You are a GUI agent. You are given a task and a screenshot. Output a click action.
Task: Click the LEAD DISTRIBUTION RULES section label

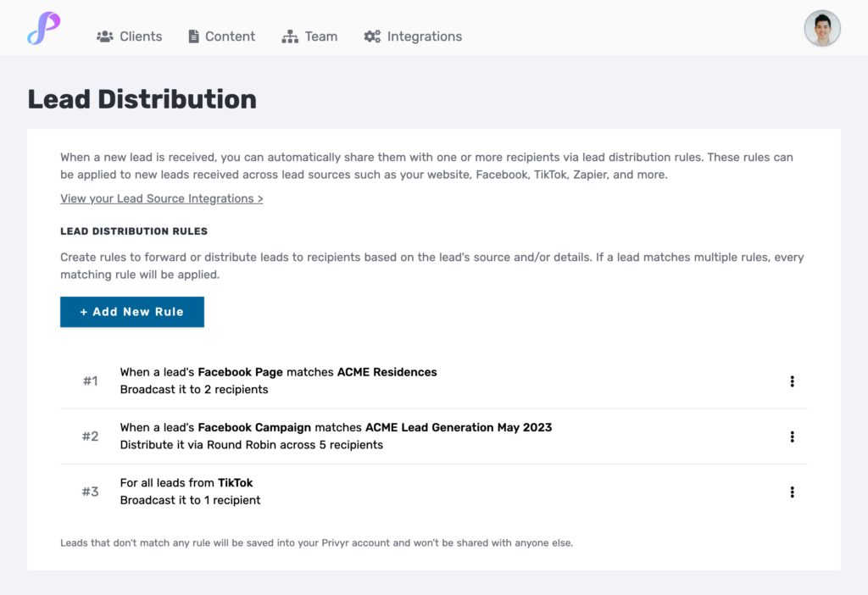click(134, 231)
